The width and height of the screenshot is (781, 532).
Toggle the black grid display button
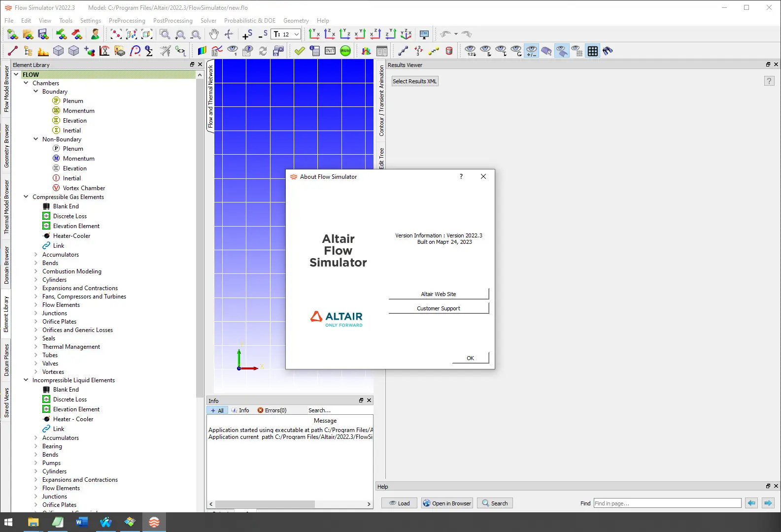click(592, 51)
